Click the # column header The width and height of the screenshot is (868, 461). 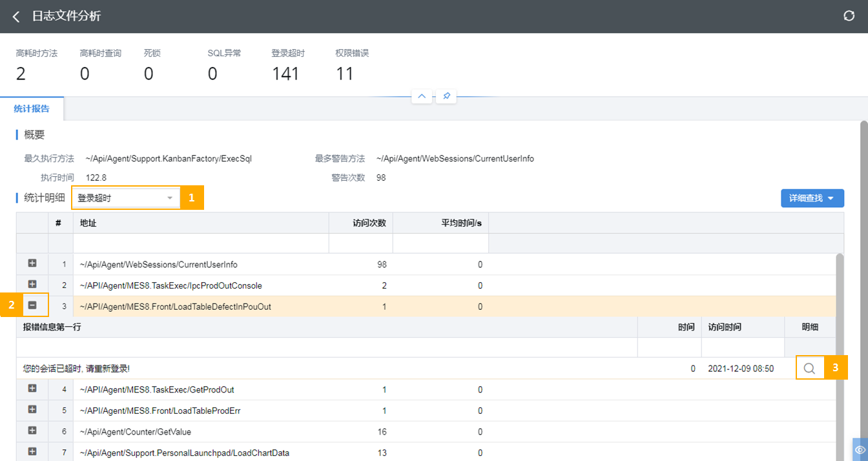tap(61, 223)
